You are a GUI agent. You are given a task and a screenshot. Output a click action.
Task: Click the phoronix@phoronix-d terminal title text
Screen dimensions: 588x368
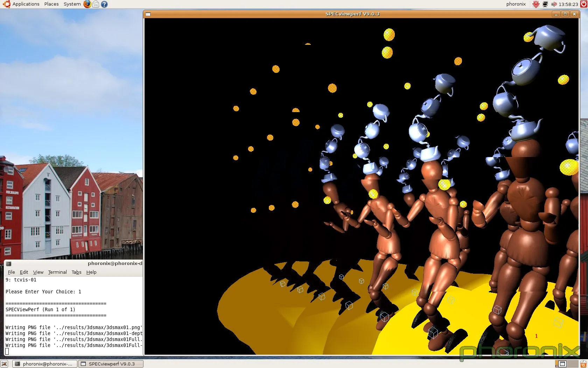pyautogui.click(x=115, y=263)
